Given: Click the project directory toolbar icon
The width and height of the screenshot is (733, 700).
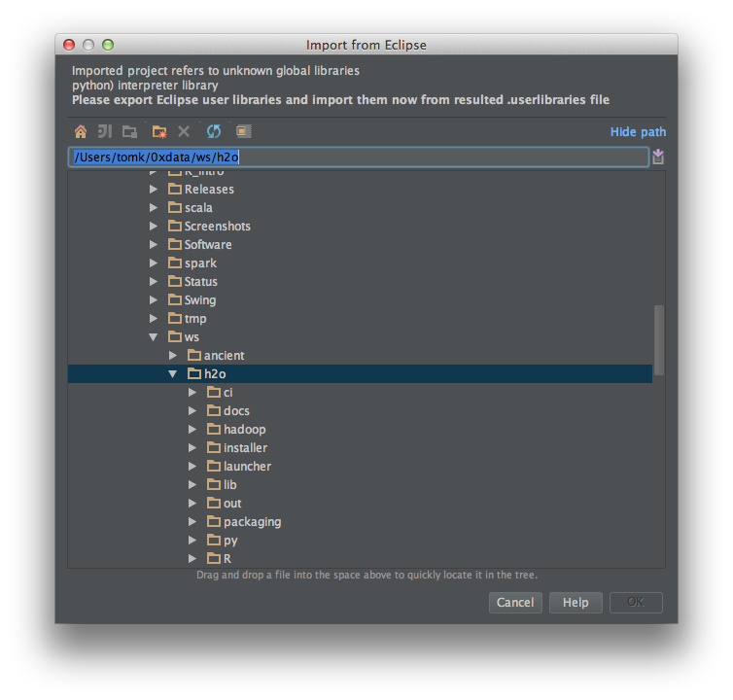Looking at the screenshot, I should click(105, 131).
